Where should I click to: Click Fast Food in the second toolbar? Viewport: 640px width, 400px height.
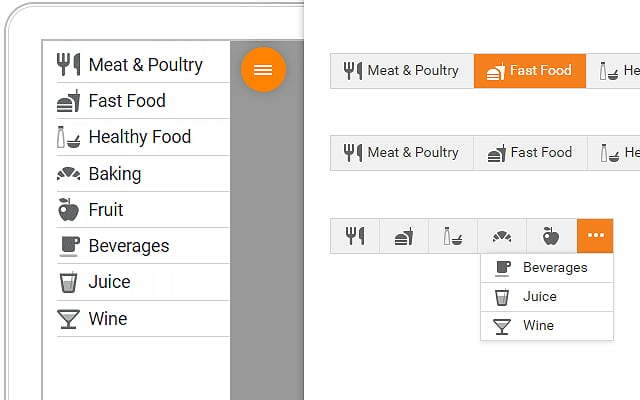tap(529, 153)
